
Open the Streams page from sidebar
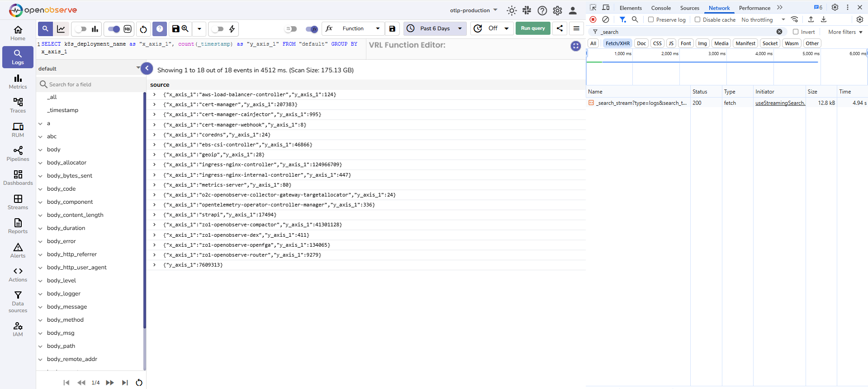click(x=18, y=202)
